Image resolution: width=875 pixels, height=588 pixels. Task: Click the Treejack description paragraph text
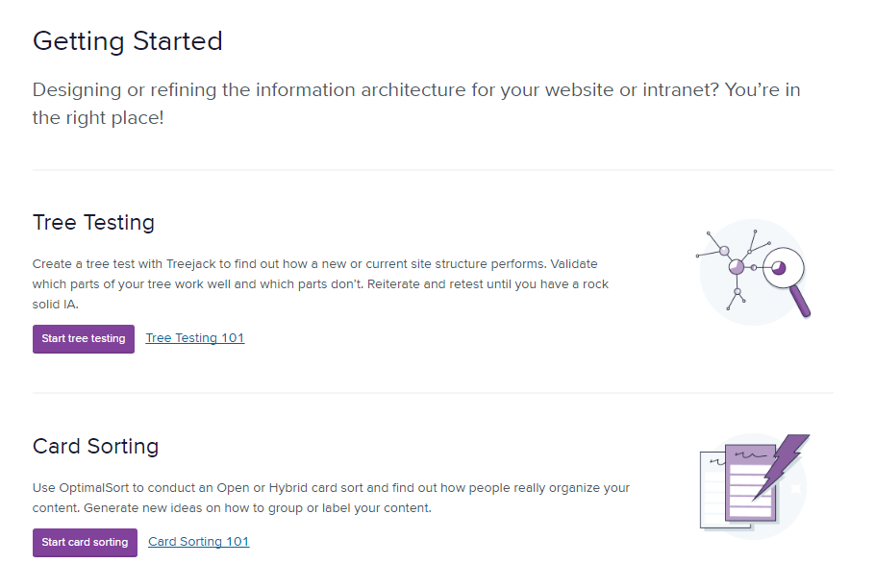coord(317,283)
